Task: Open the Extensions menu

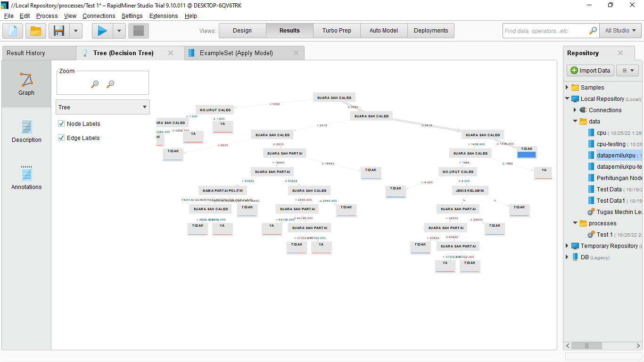Action: click(163, 16)
